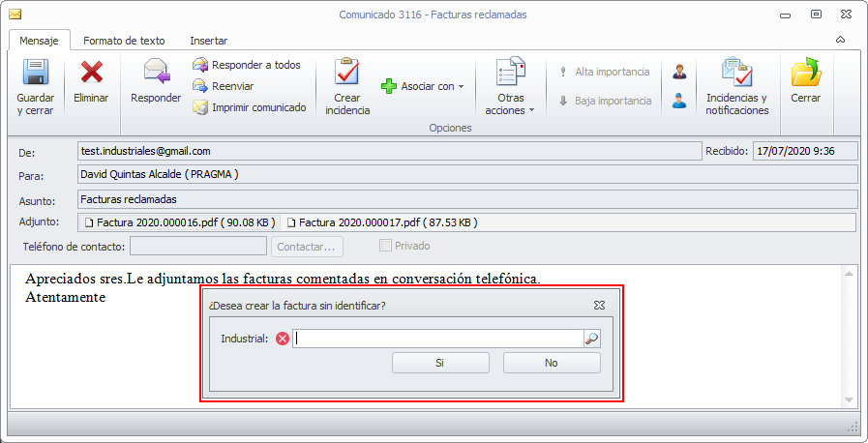
Task: Decline with the No button
Action: (x=552, y=363)
